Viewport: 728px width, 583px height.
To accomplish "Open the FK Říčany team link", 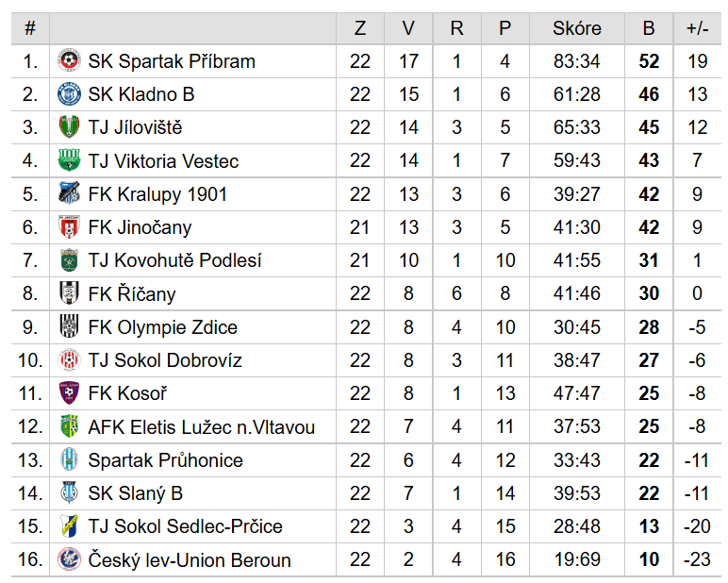I will 132,293.
